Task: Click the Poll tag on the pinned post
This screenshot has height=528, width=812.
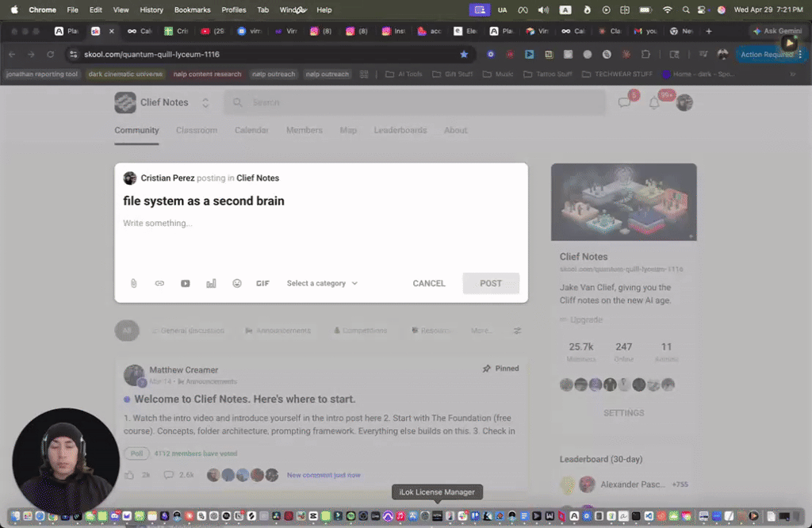Action: pyautogui.click(x=136, y=453)
